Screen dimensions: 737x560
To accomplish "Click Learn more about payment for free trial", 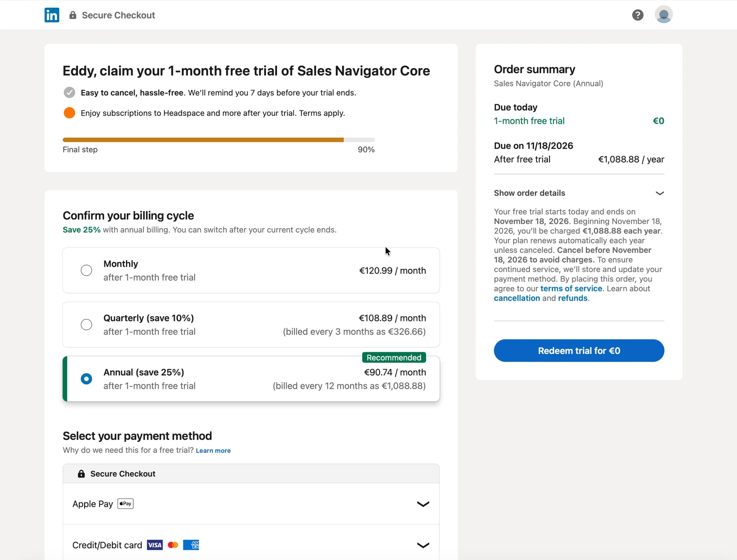I will tap(213, 450).
